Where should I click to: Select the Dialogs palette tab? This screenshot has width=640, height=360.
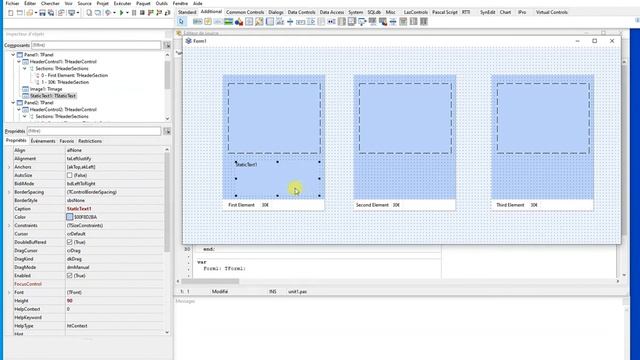pos(276,12)
